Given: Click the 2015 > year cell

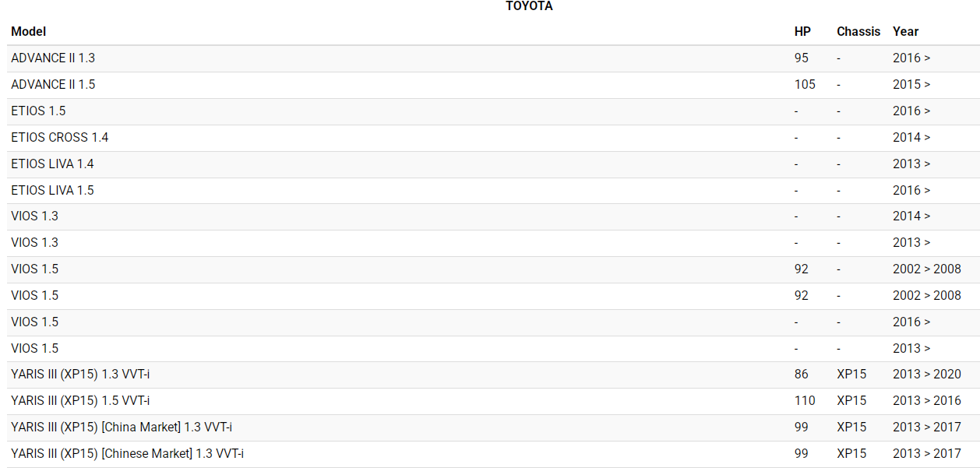Looking at the screenshot, I should [x=911, y=85].
